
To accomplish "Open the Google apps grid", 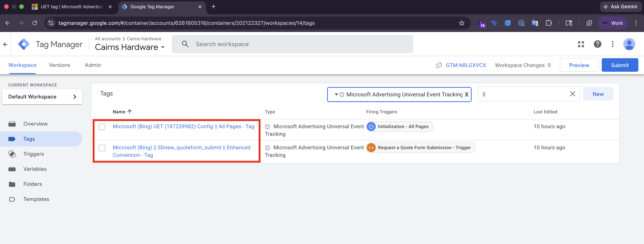I will (x=581, y=44).
